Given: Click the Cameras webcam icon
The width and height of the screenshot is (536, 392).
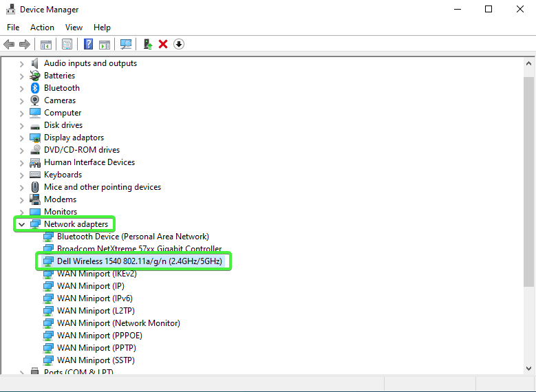Looking at the screenshot, I should (x=35, y=100).
